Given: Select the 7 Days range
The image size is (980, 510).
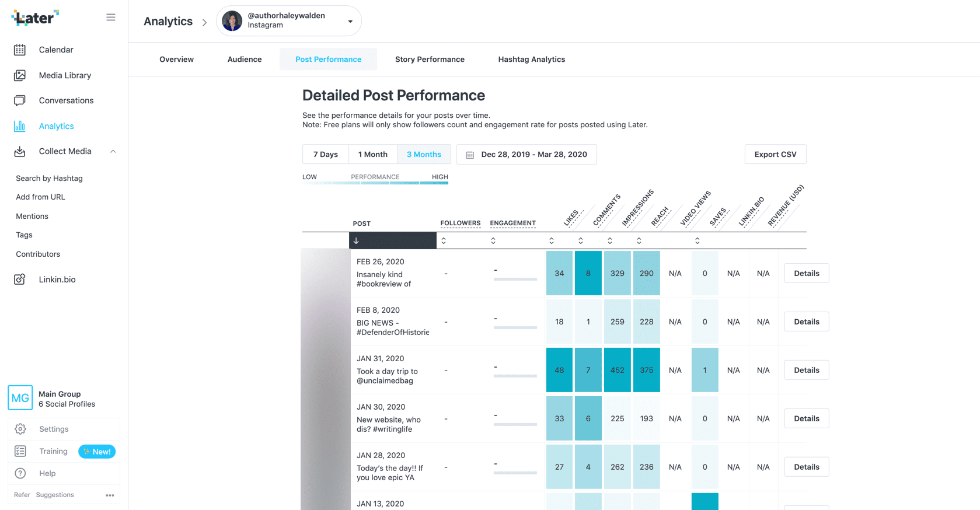Looking at the screenshot, I should click(326, 155).
